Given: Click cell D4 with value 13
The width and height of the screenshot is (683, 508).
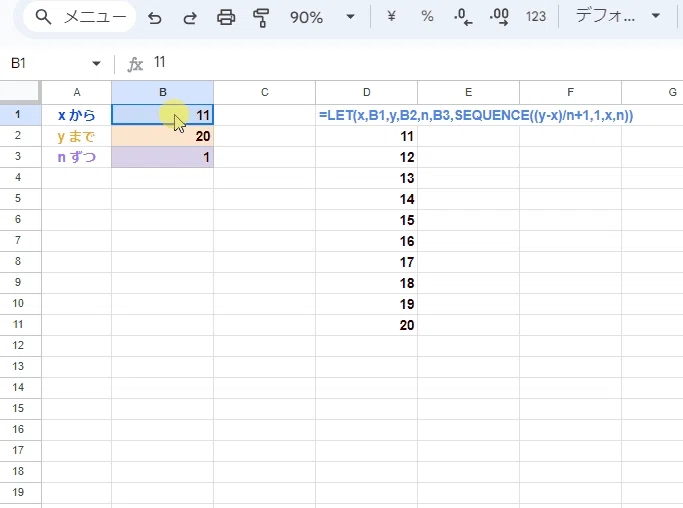Looking at the screenshot, I should click(x=366, y=178).
